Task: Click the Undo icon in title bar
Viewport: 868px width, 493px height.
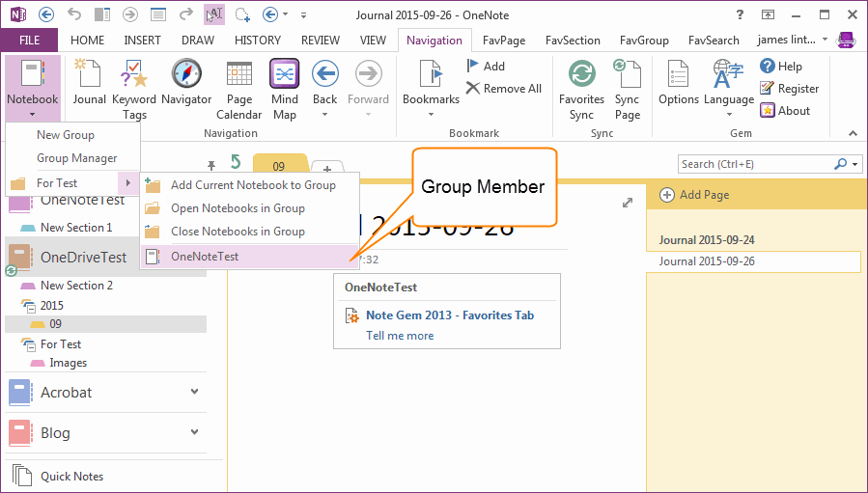Action: coord(74,14)
